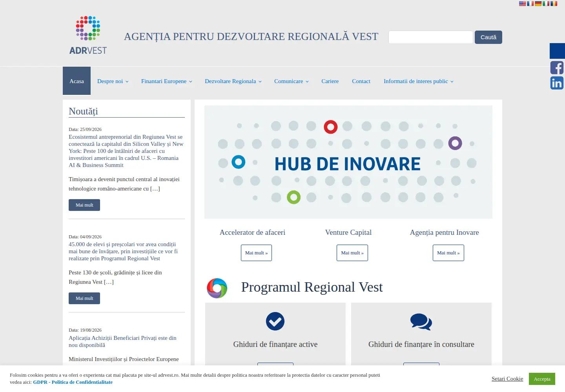Click the Ghiduri de finanțare în consultare title

[421, 344]
